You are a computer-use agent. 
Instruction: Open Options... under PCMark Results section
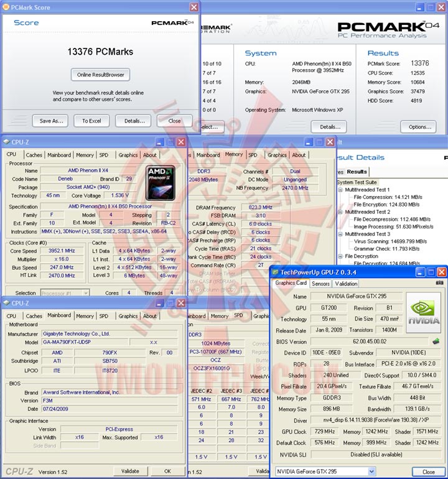pos(418,127)
